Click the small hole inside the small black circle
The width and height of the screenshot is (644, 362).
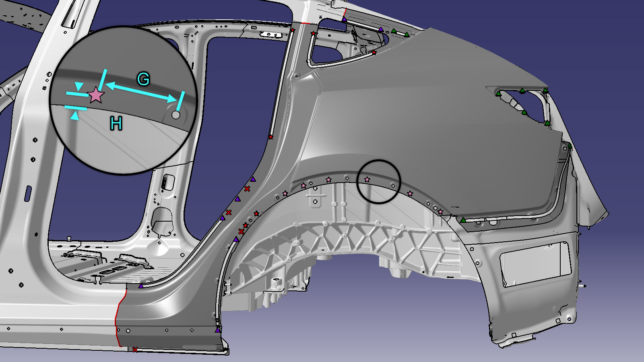click(x=393, y=185)
